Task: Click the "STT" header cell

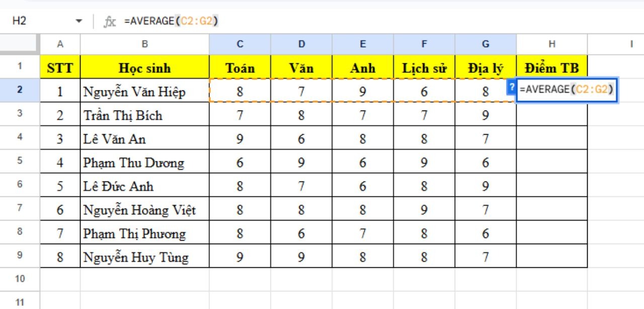Action: [60, 68]
